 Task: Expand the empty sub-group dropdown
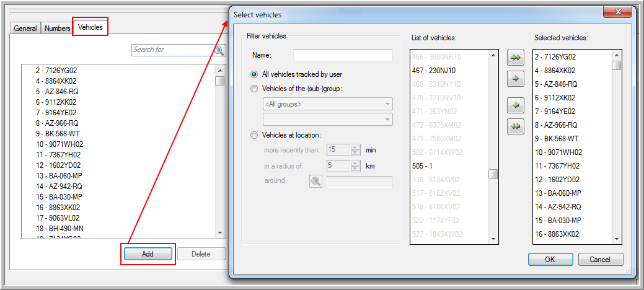pos(327,119)
